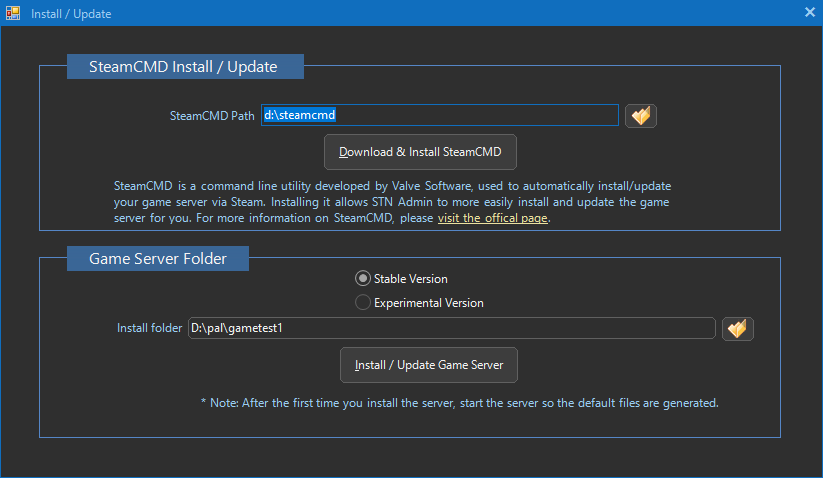Viewport: 823px width, 478px height.
Task: Browse for the game install folder
Action: [x=737, y=329]
